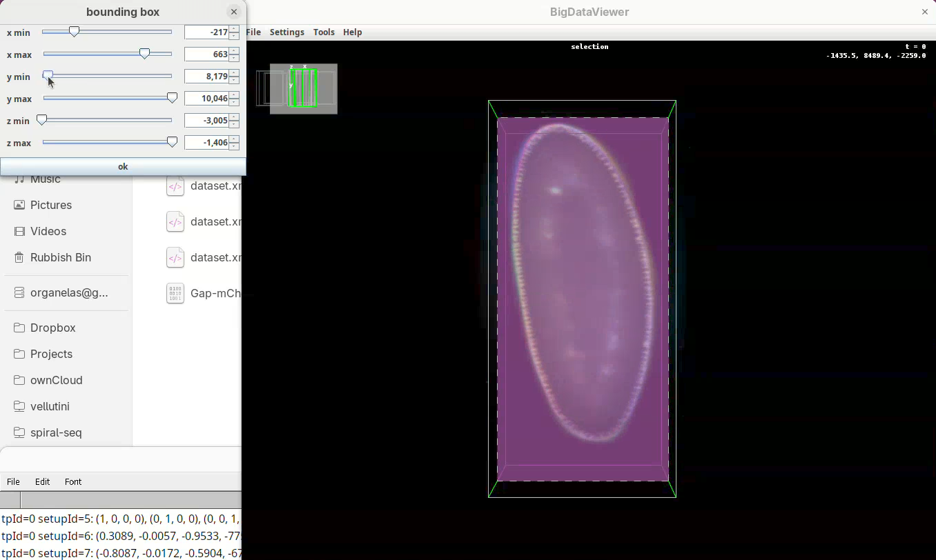Open the Dropbox bookmark folder
This screenshot has height=560, width=936.
[x=52, y=328]
